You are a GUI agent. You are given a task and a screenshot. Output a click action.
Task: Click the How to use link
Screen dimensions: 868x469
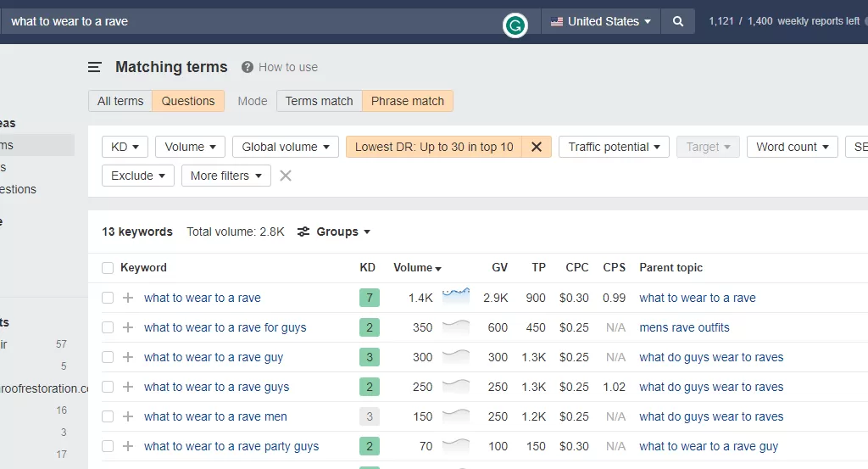tap(288, 67)
